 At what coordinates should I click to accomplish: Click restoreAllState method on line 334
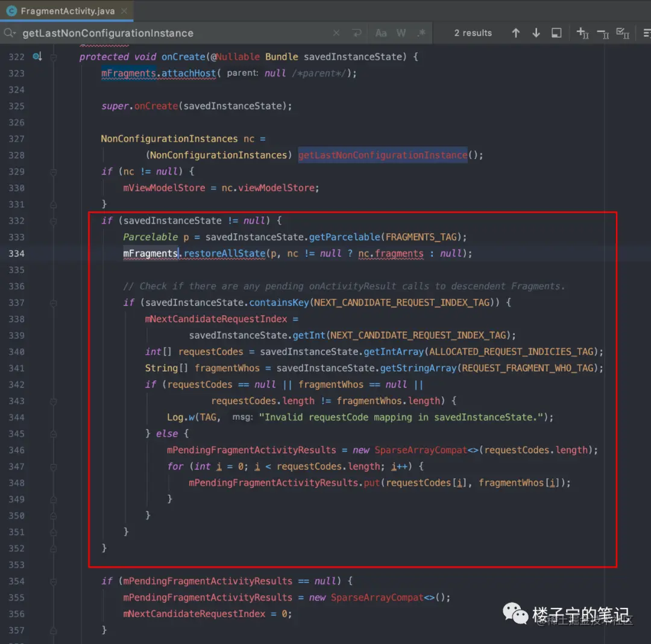[x=225, y=254]
